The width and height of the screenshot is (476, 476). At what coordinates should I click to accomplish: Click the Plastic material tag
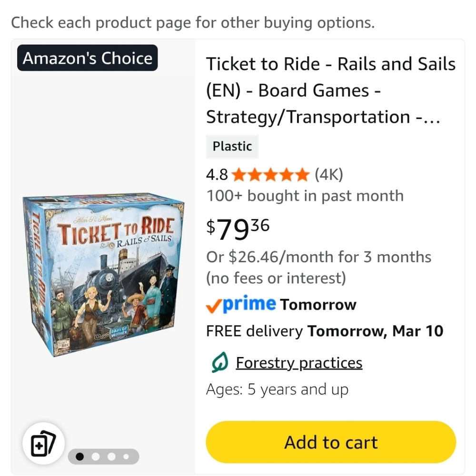(232, 147)
